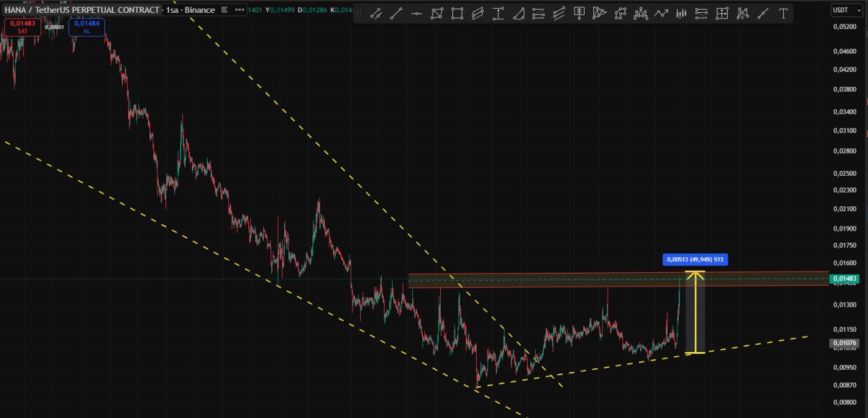
Task: Pick the triangle with arc drawing tool
Action: pyautogui.click(x=518, y=14)
